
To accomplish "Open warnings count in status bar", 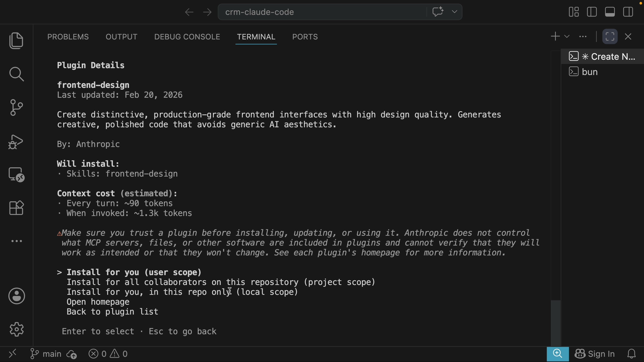I will pos(119,354).
